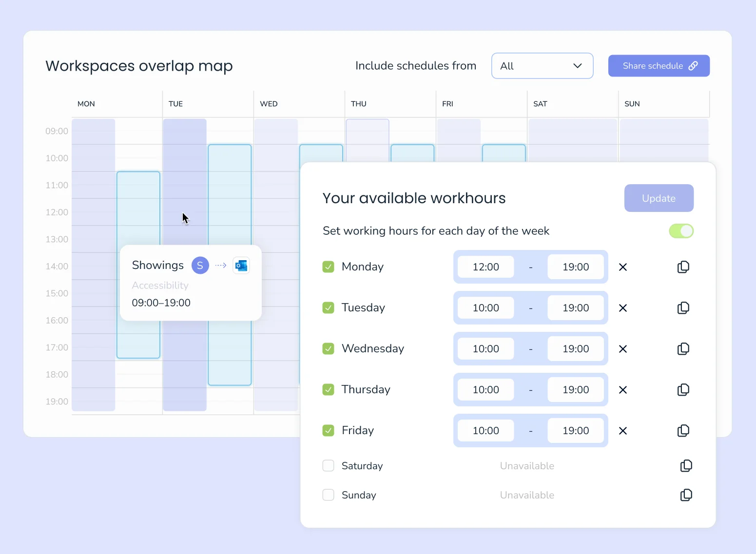
Task: Uncheck the Tuesday checkbox
Action: pos(329,308)
